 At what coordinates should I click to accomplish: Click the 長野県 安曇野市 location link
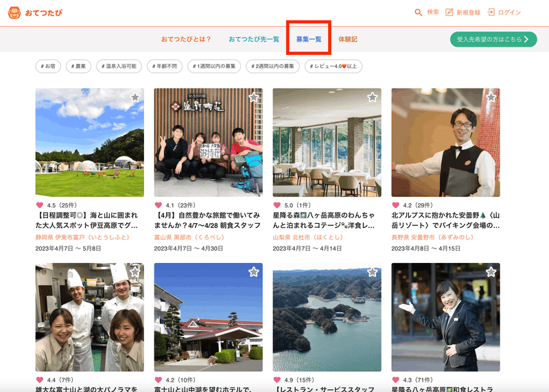pos(432,237)
